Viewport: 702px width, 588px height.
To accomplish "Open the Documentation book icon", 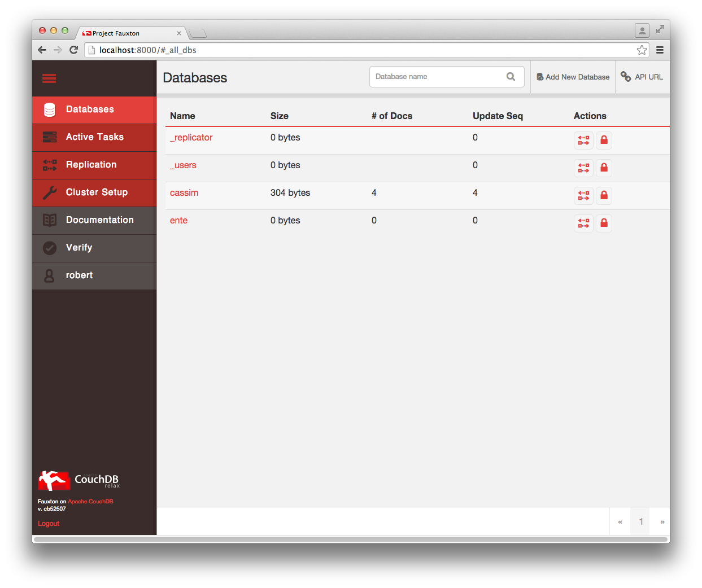I will [49, 220].
